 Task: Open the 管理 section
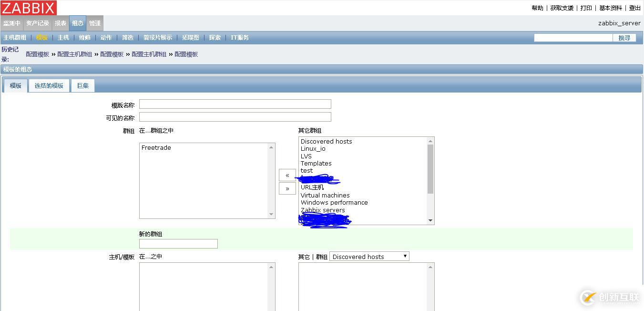click(94, 22)
